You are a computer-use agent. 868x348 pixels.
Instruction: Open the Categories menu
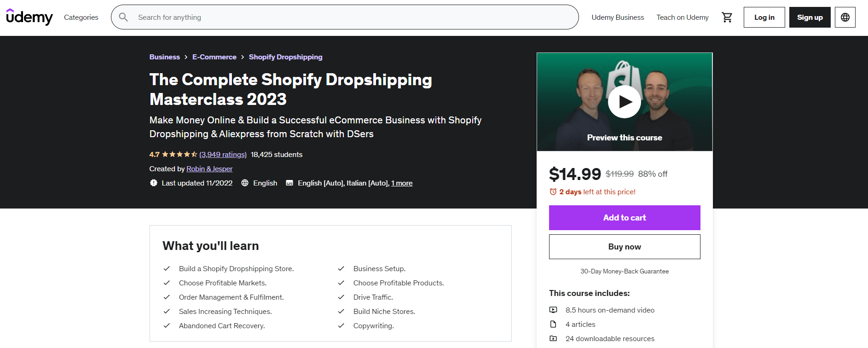[x=81, y=17]
